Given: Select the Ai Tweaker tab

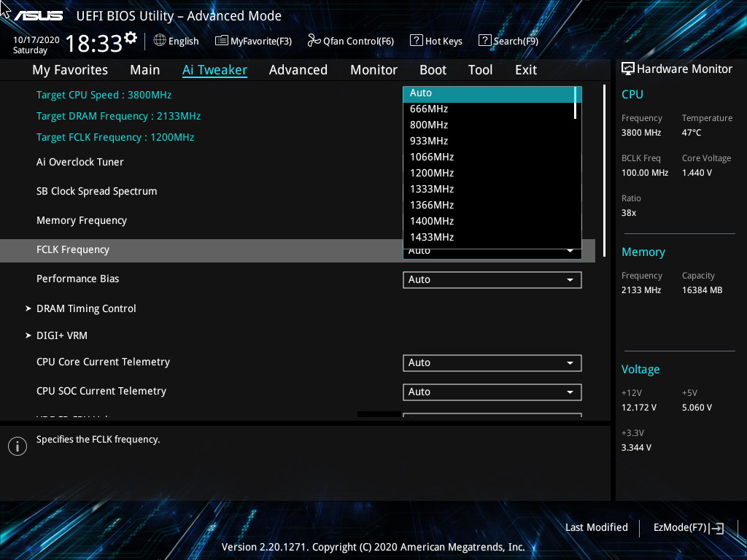Looking at the screenshot, I should pyautogui.click(x=214, y=70).
